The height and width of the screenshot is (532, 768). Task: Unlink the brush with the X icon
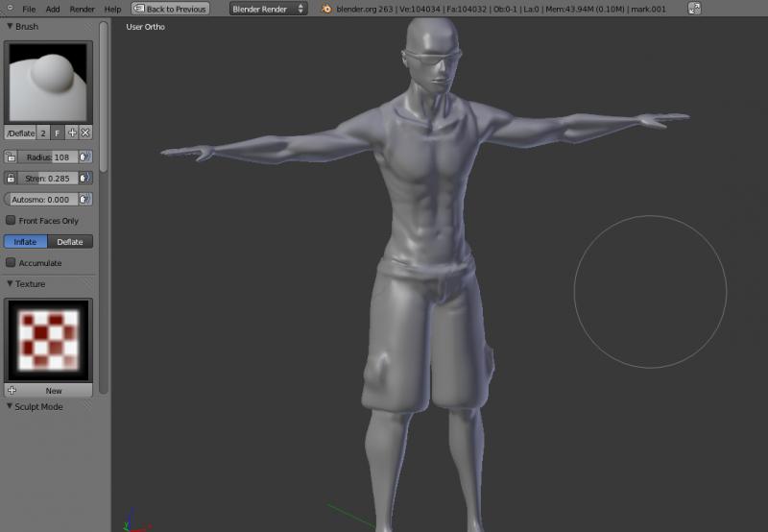(85, 133)
